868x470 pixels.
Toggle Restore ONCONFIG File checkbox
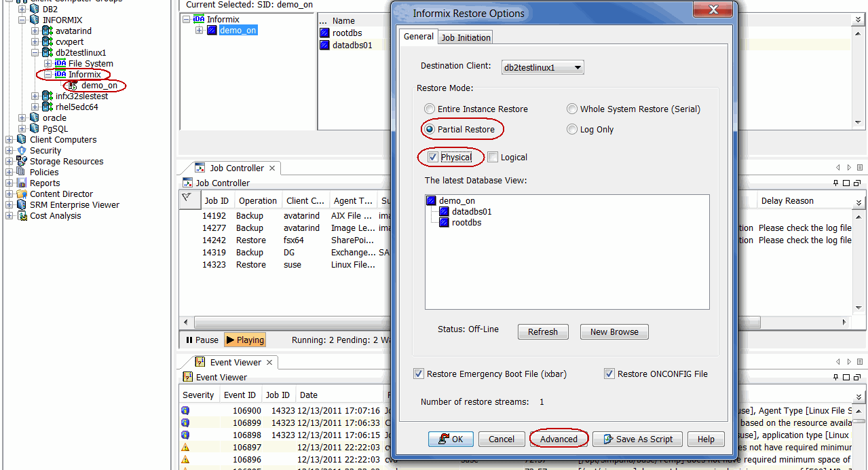609,374
